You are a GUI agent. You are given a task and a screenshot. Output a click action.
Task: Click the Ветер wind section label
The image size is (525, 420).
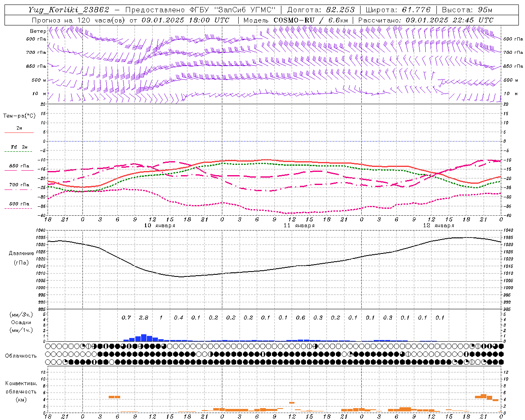click(38, 31)
